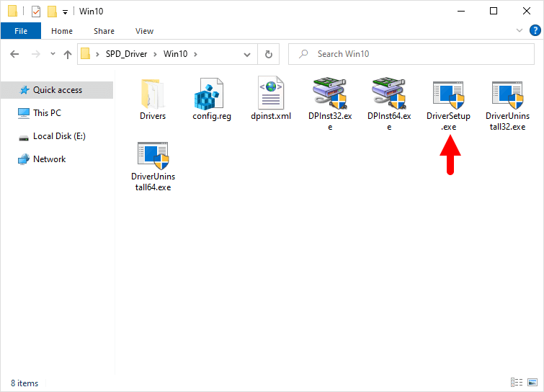This screenshot has height=392, width=544.
Task: Go back with the Back arrow
Action: (x=14, y=54)
